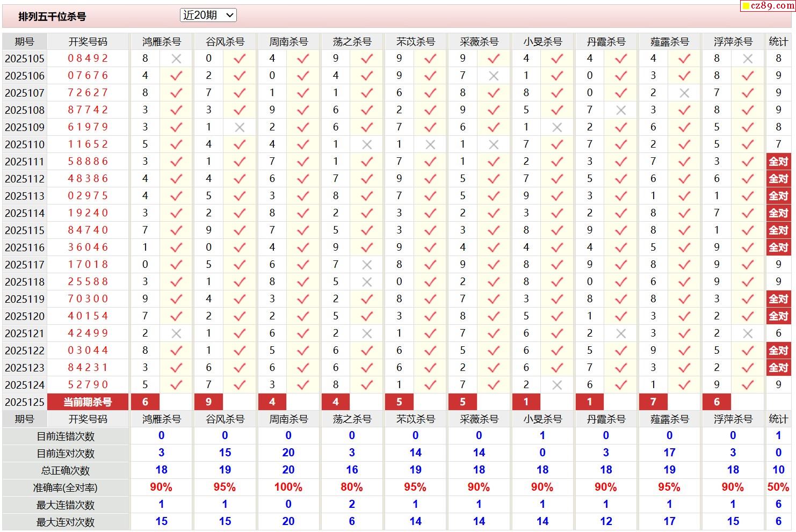Click the period number 2025118
The height and width of the screenshot is (532, 796).
click(x=25, y=282)
